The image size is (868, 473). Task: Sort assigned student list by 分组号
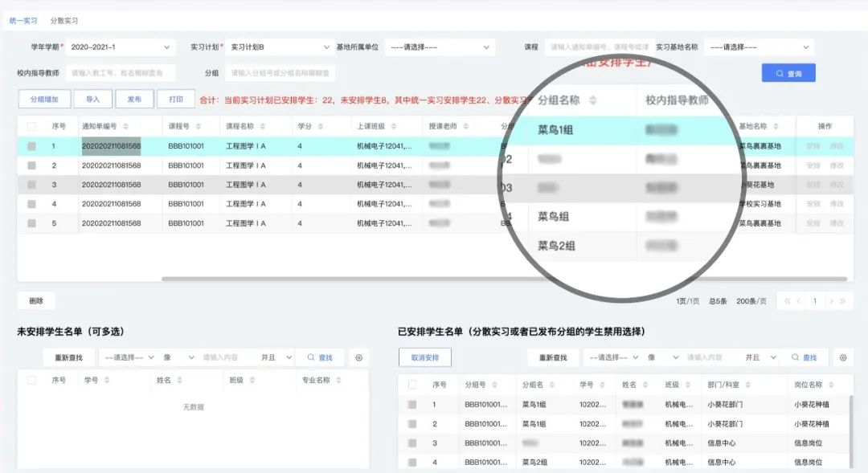click(x=494, y=385)
